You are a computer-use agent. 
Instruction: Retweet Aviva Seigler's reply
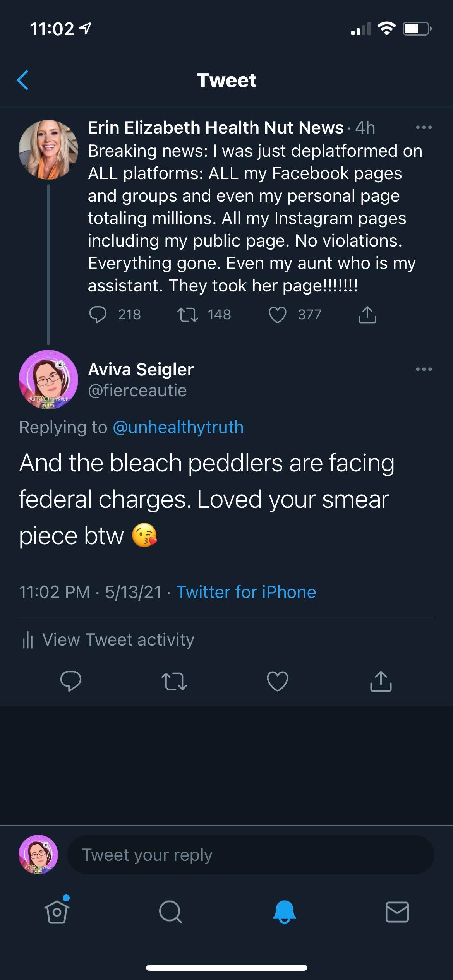coord(174,681)
